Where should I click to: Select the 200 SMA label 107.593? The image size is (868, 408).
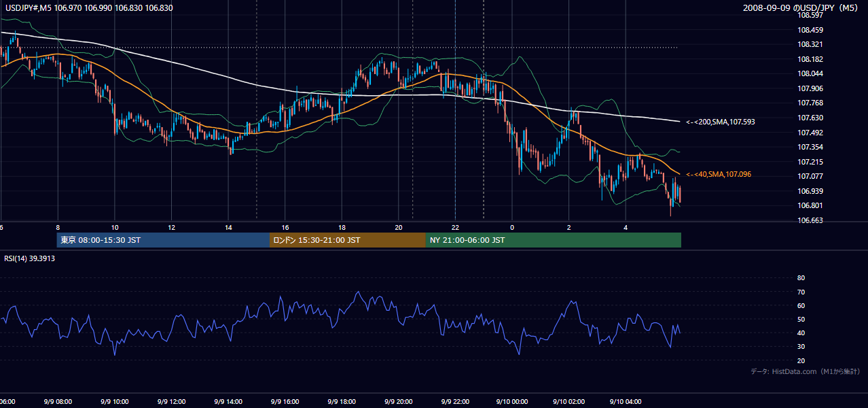point(721,122)
